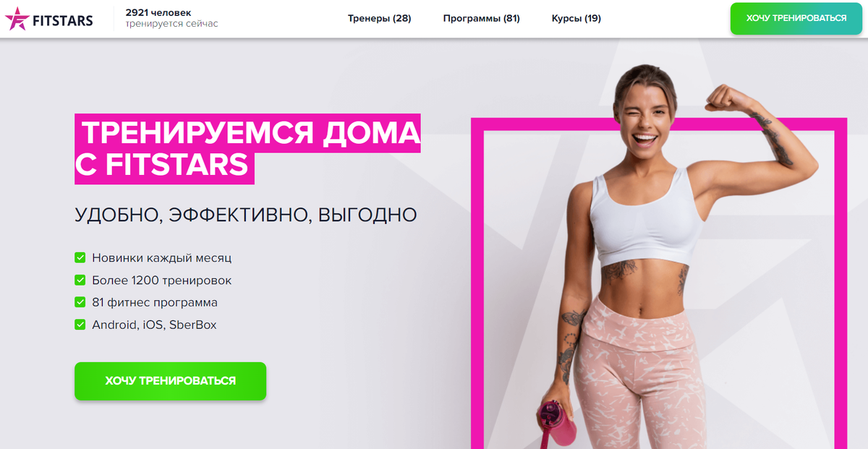Click the тренируется сейчас status text
This screenshot has width=868, height=449.
pyautogui.click(x=171, y=24)
